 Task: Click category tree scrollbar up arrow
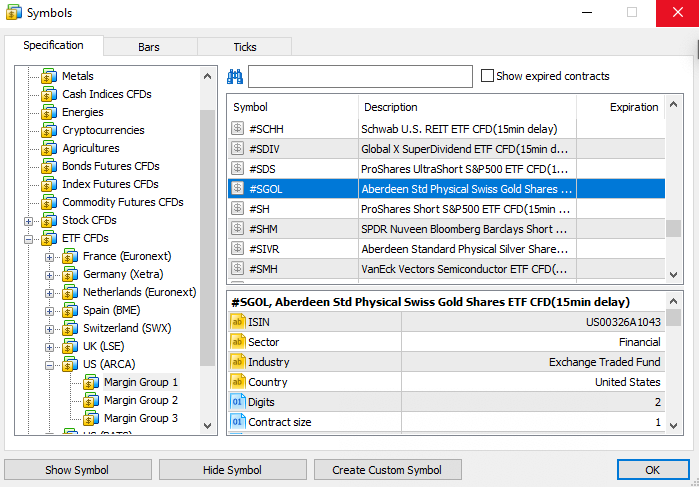point(207,76)
